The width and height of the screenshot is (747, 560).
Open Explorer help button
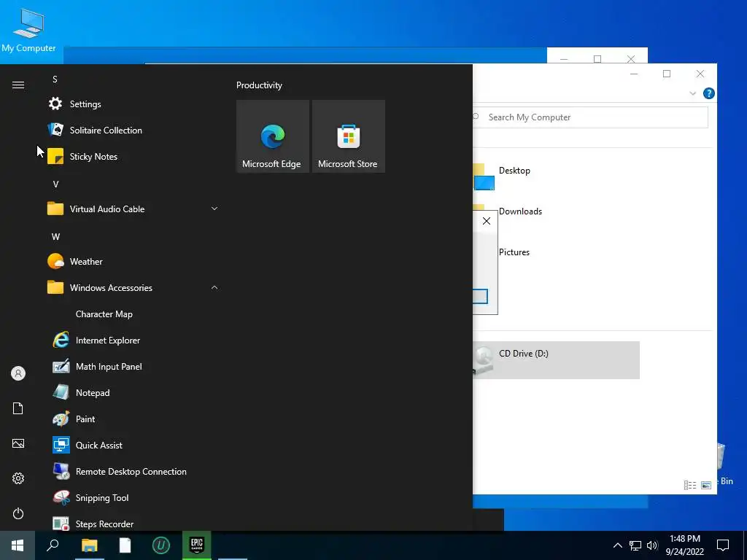[x=709, y=93]
